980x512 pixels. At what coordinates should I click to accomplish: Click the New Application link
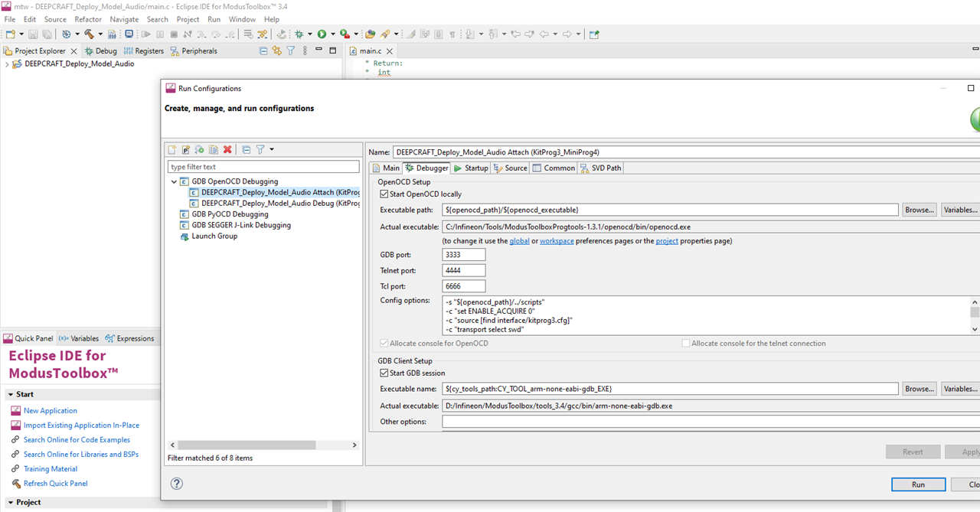point(50,411)
